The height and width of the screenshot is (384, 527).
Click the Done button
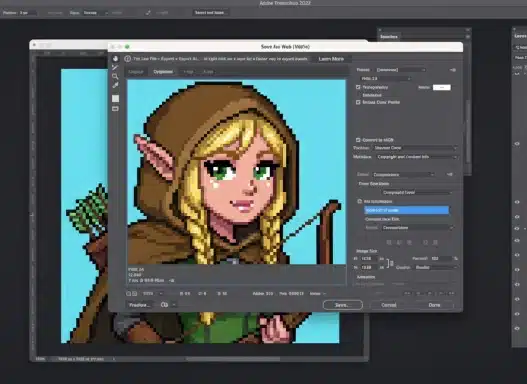tap(434, 305)
